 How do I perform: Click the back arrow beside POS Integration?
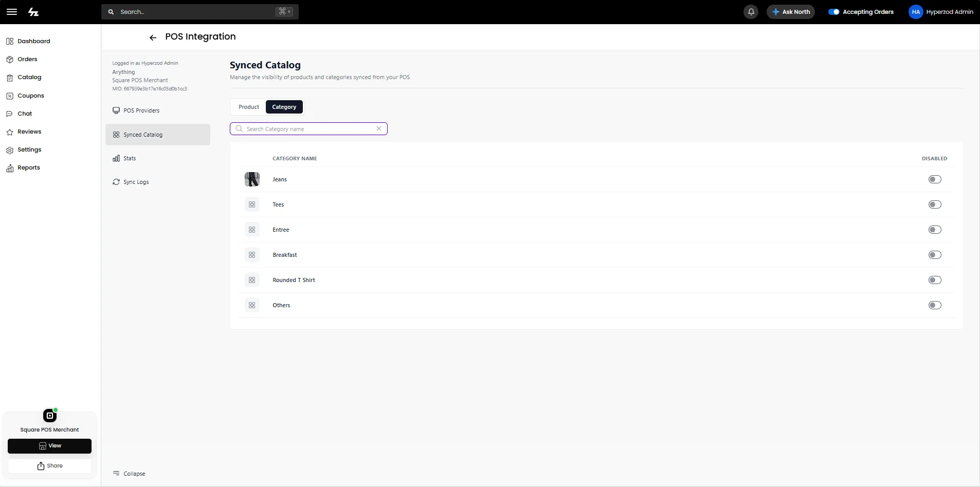pos(153,38)
